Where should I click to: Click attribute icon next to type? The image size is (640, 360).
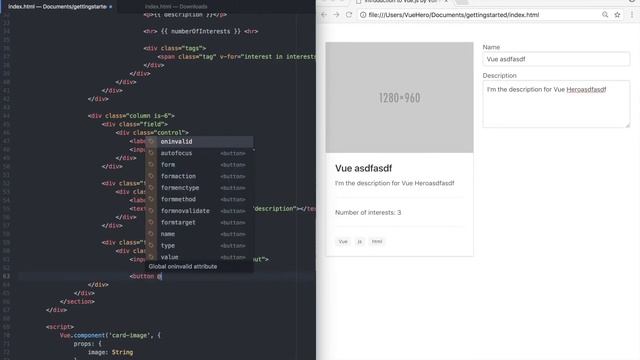tap(151, 246)
